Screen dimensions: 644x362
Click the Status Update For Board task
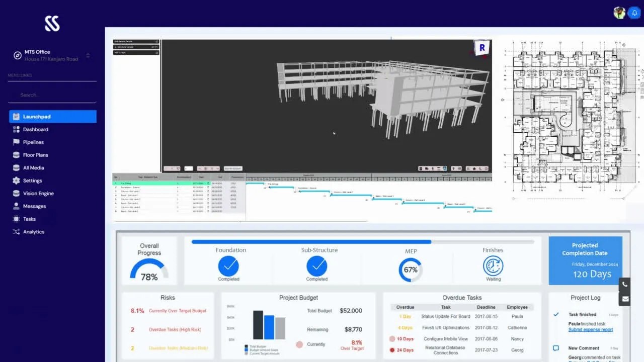[446, 316]
